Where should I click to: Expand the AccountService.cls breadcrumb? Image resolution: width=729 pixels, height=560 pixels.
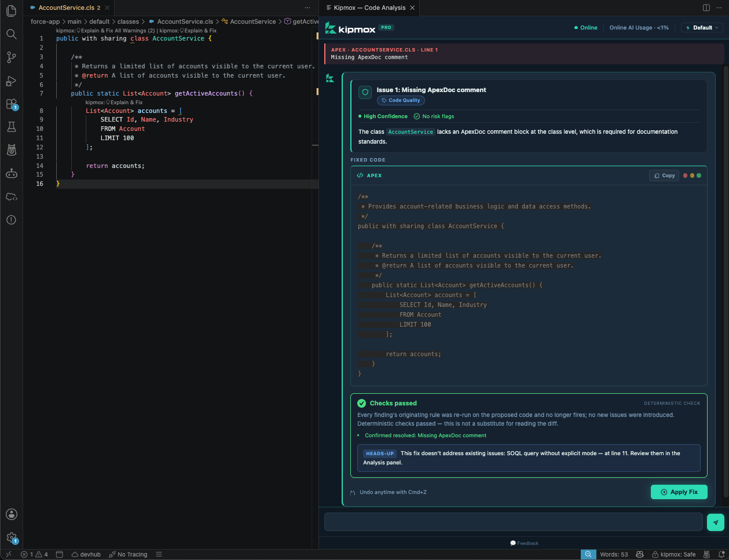click(x=180, y=21)
